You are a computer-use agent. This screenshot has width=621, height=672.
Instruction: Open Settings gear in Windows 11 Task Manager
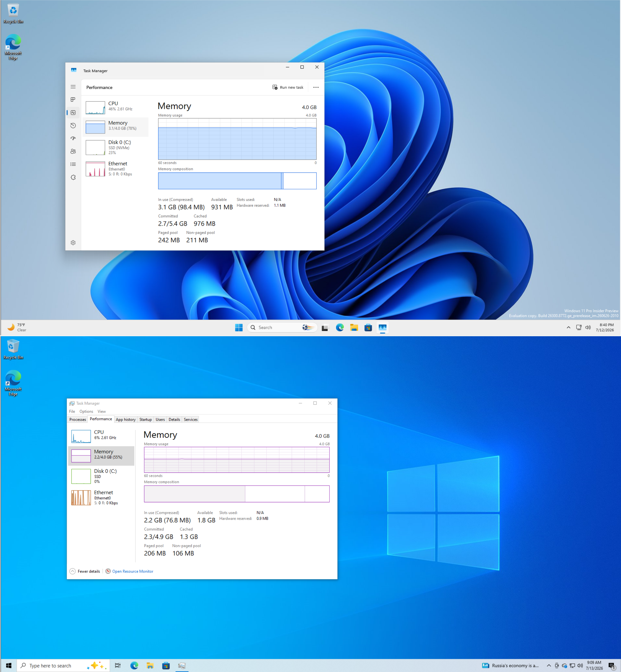(x=73, y=243)
